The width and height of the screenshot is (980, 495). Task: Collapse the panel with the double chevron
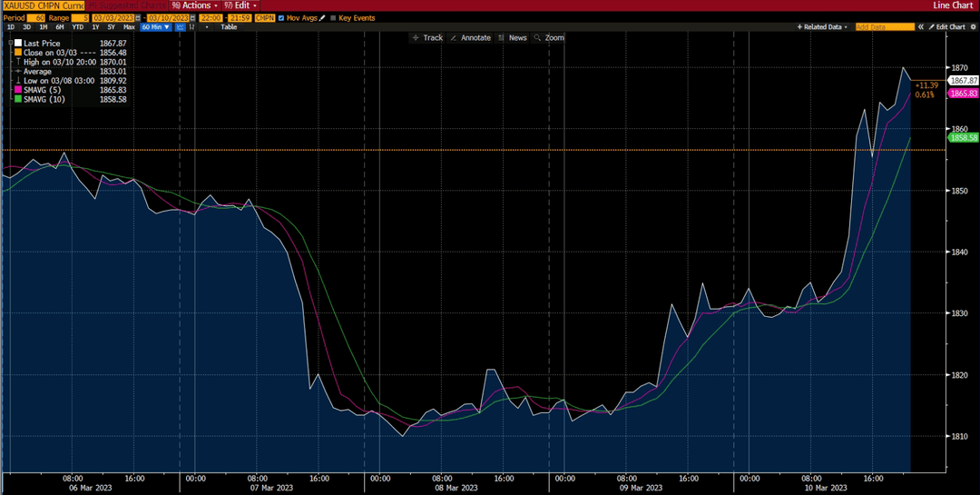[x=921, y=27]
